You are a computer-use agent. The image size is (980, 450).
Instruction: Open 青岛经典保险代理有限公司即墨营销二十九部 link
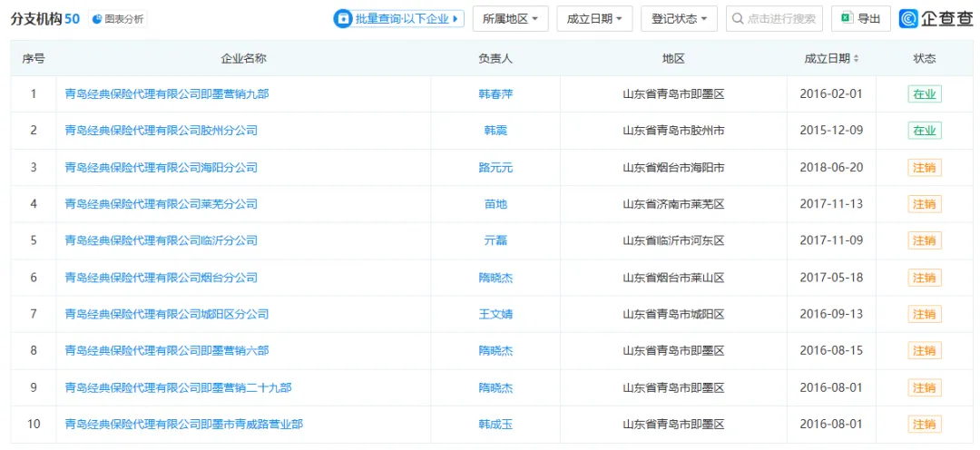(178, 387)
